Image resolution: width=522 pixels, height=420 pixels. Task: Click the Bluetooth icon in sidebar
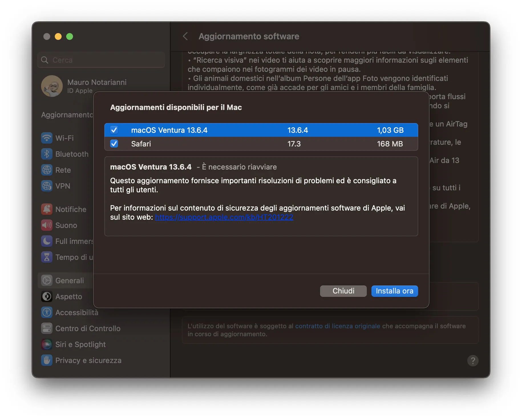[x=47, y=154]
